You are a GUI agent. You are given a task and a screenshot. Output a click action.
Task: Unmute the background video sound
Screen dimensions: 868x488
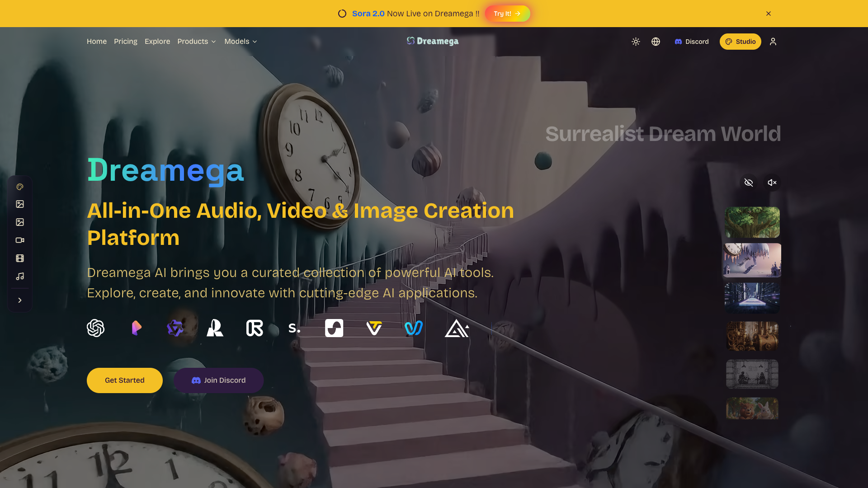(772, 183)
